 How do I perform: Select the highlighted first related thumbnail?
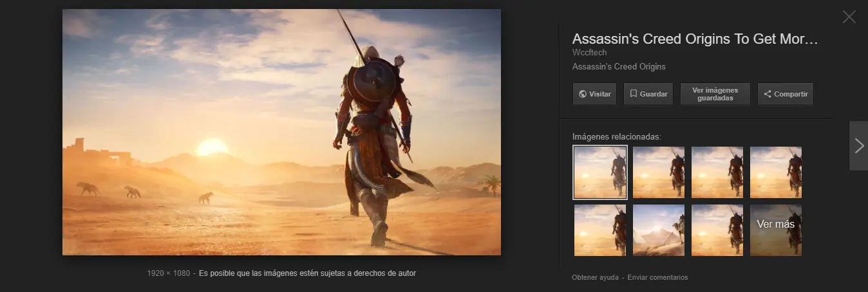tap(600, 172)
